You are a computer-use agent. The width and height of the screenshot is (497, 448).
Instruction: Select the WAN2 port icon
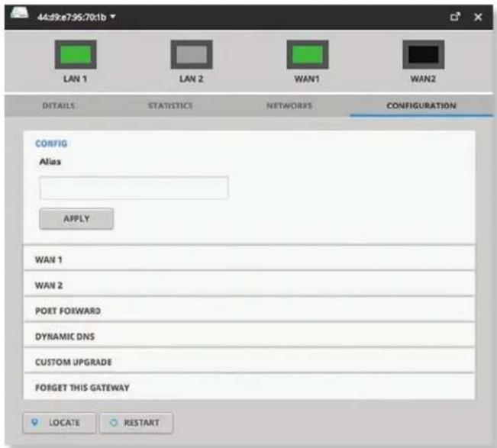click(424, 54)
